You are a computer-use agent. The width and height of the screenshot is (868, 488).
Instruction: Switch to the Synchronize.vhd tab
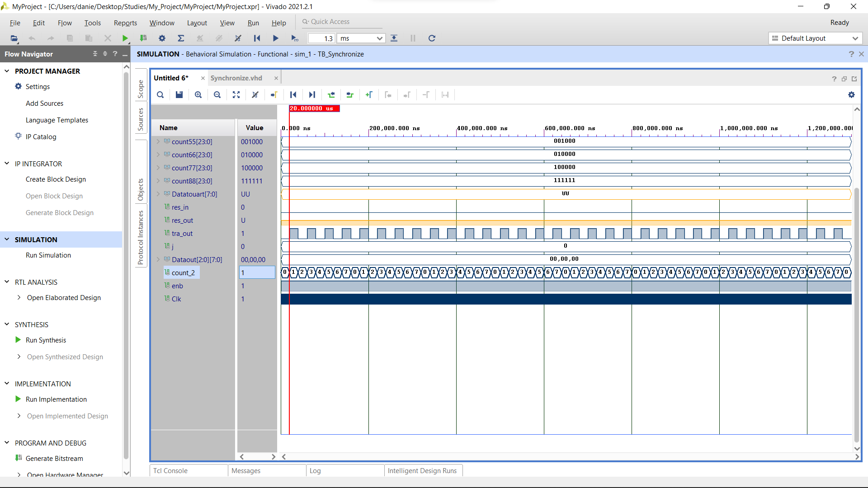tap(236, 78)
